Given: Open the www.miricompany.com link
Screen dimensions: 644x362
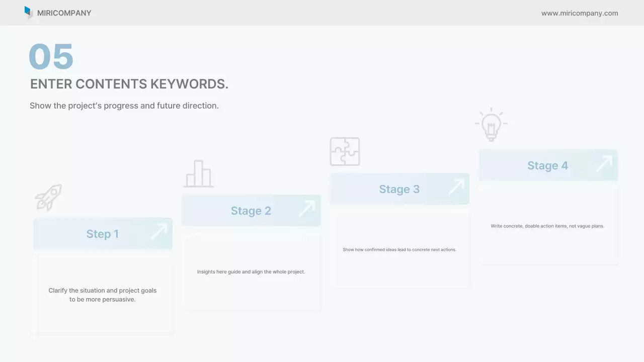Looking at the screenshot, I should [x=580, y=13].
